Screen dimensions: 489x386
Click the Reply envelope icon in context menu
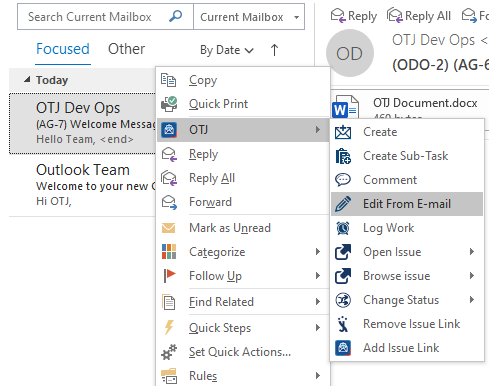[169, 154]
